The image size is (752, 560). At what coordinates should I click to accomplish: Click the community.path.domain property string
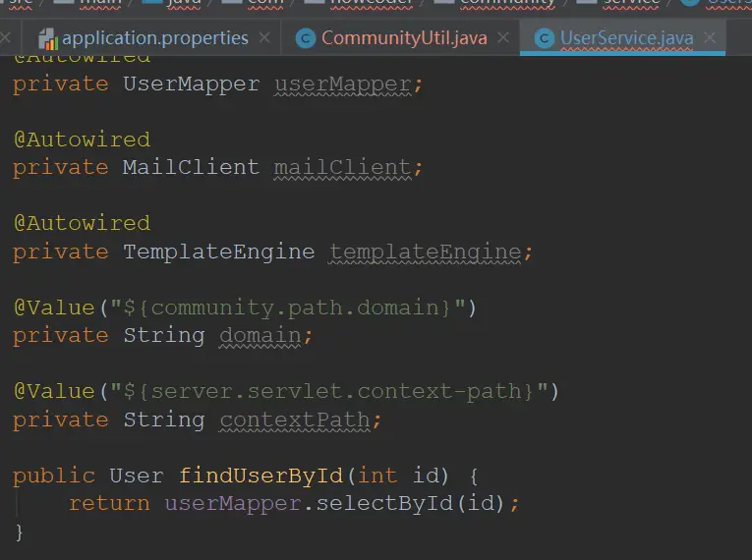click(x=287, y=308)
